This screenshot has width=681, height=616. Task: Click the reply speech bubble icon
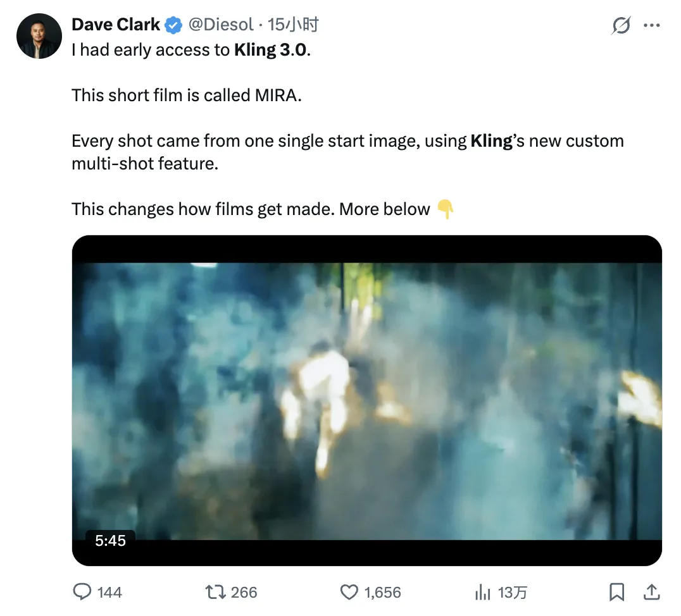(82, 592)
